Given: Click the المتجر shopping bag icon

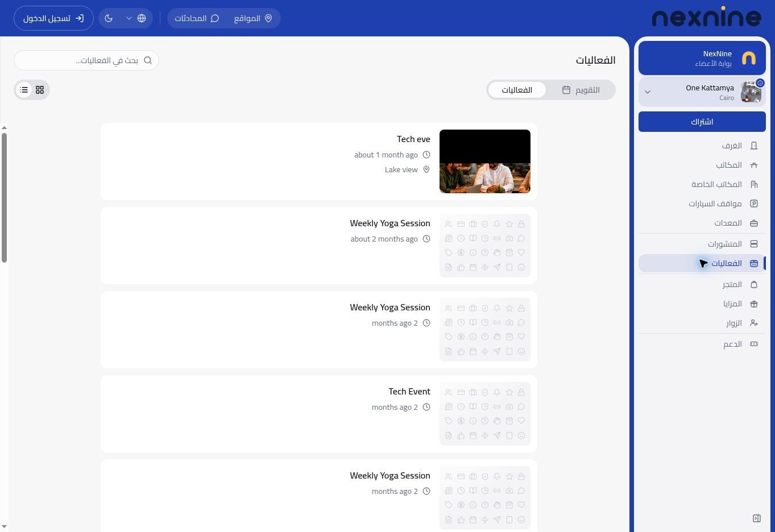Looking at the screenshot, I should click(x=754, y=284).
